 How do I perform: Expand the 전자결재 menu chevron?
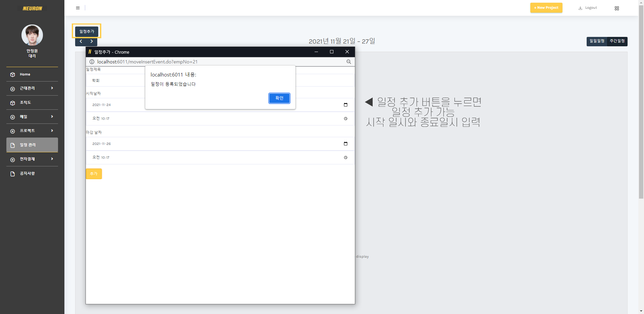(x=52, y=159)
